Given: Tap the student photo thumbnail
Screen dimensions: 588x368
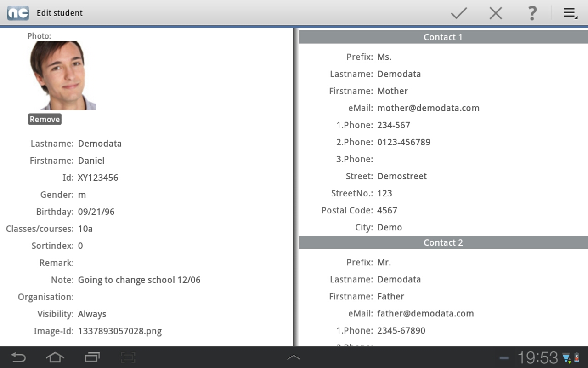Looking at the screenshot, I should click(x=63, y=76).
